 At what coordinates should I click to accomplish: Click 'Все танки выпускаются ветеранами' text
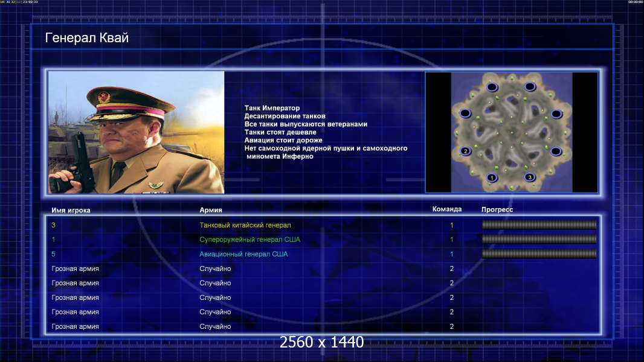306,124
